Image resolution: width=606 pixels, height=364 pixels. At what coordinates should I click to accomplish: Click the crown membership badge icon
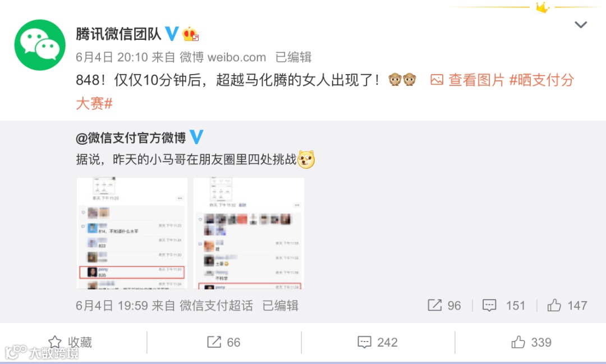tap(191, 34)
